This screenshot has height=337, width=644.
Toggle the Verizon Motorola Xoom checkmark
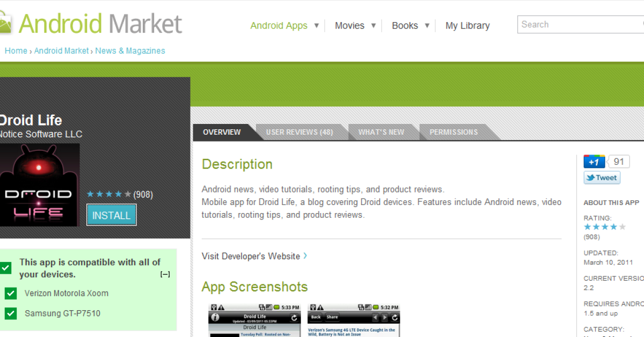click(x=11, y=294)
